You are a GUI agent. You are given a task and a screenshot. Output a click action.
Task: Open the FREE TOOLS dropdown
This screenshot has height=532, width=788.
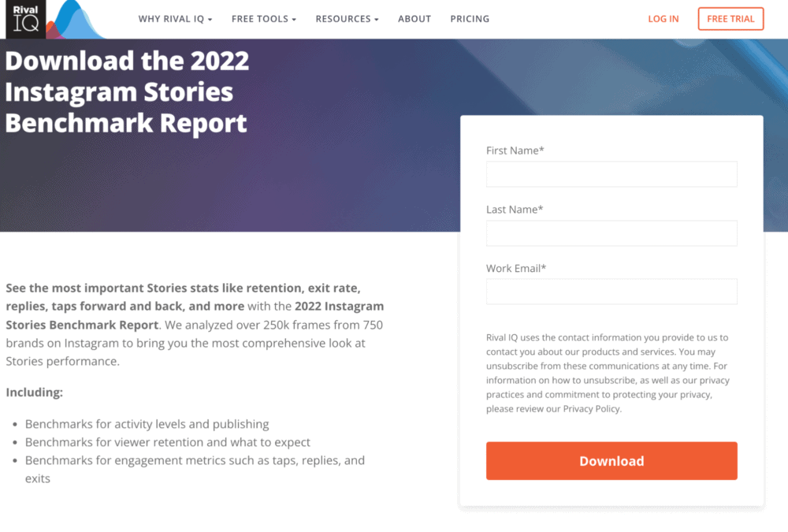pyautogui.click(x=260, y=18)
